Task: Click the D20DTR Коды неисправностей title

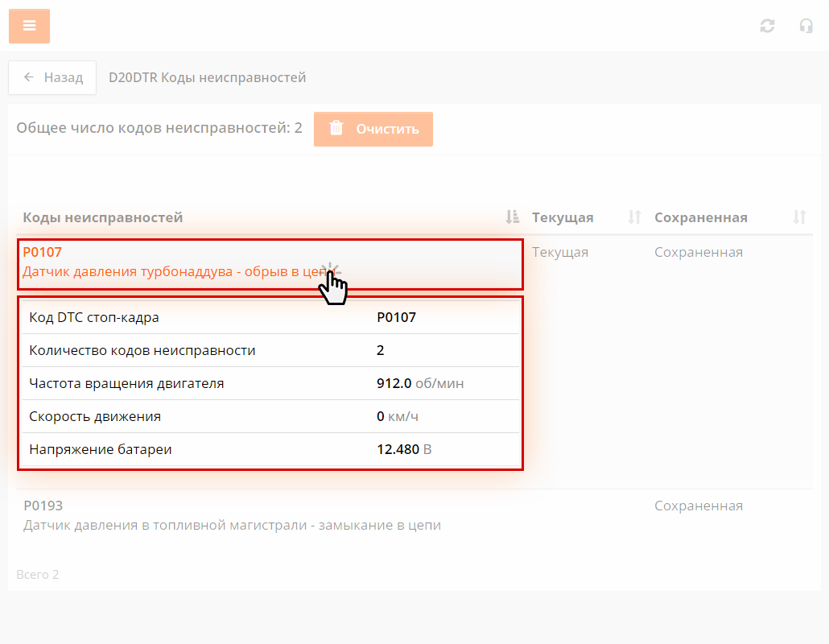Action: [207, 77]
